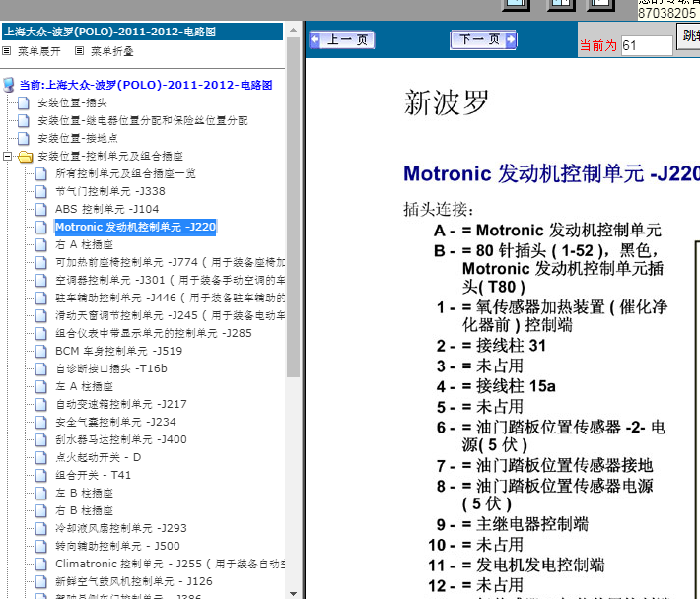Click the document icon beside 右 A 柱插座

41,244
